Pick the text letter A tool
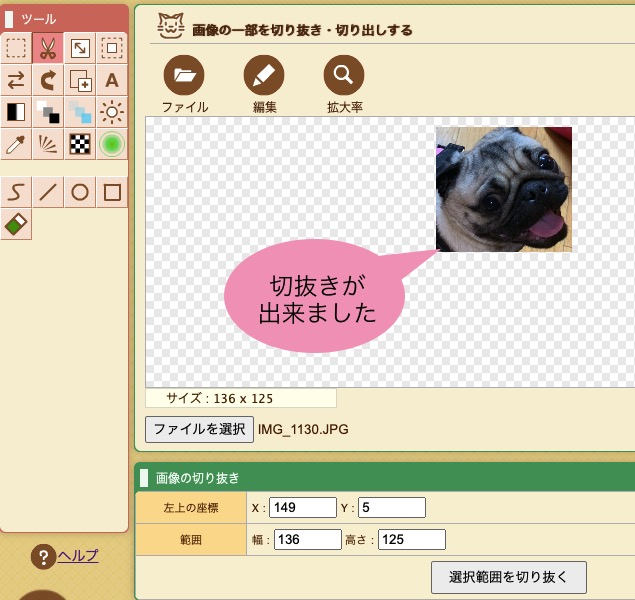Image resolution: width=635 pixels, height=600 pixels. 112,80
